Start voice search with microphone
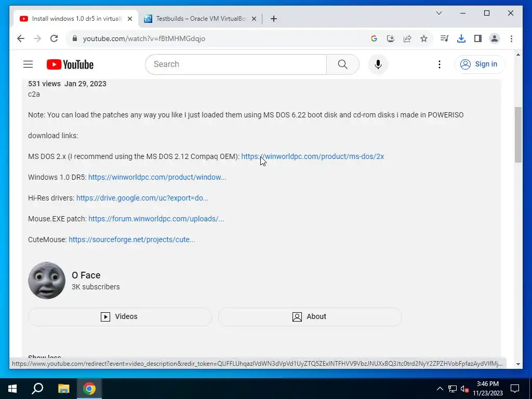The width and height of the screenshot is (532, 399). pyautogui.click(x=378, y=64)
